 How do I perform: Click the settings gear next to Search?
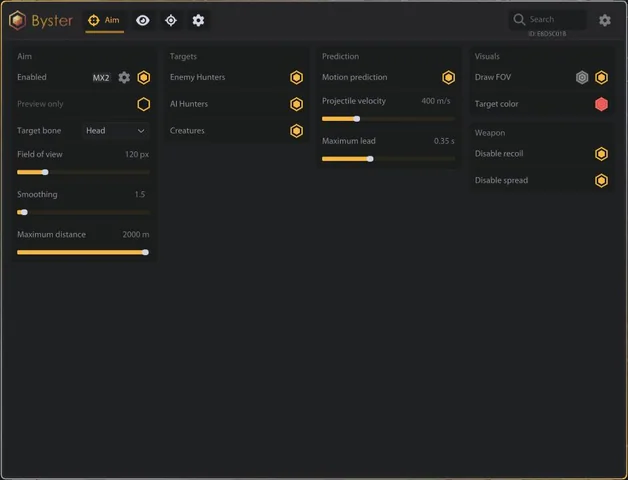point(605,20)
